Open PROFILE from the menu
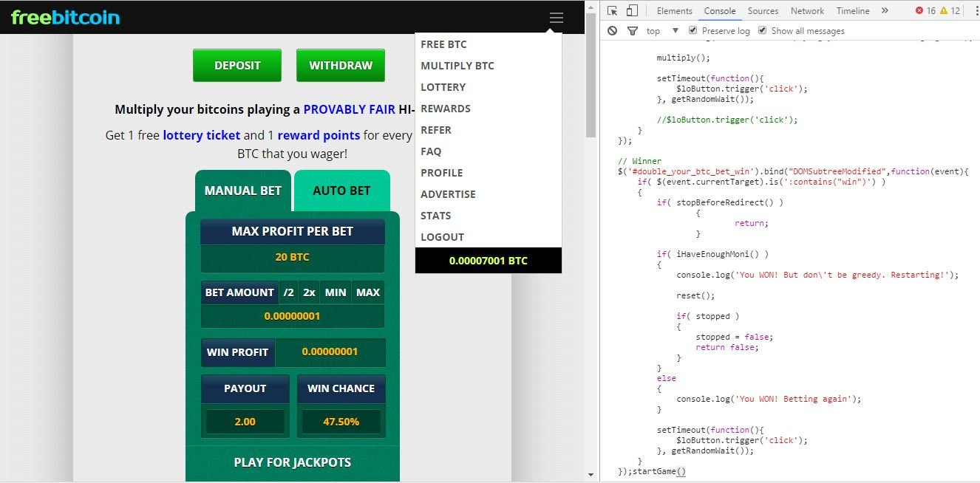Viewport: 980px width, 483px height. pos(489,173)
